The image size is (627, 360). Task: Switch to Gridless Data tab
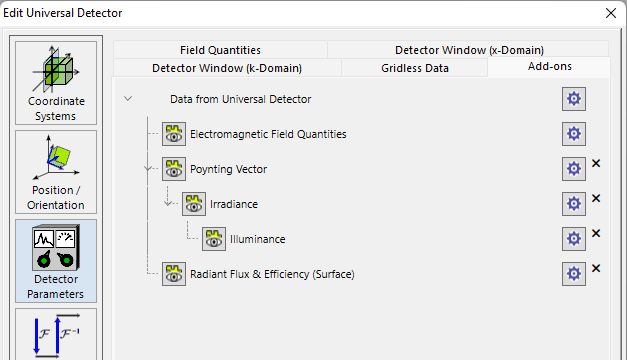415,68
